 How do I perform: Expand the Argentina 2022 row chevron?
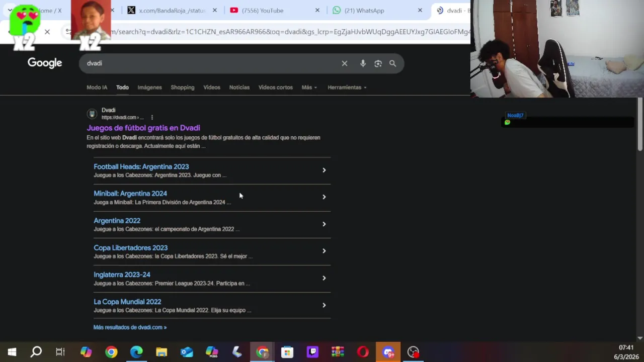click(x=324, y=224)
